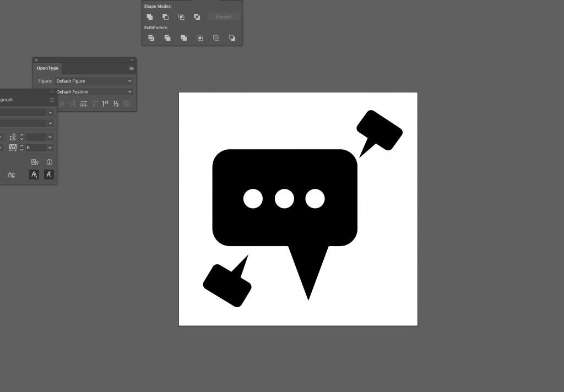This screenshot has height=392, width=564.
Task: Toggle Ordinals (1st) in OpenType panel
Action: pyautogui.click(x=105, y=104)
